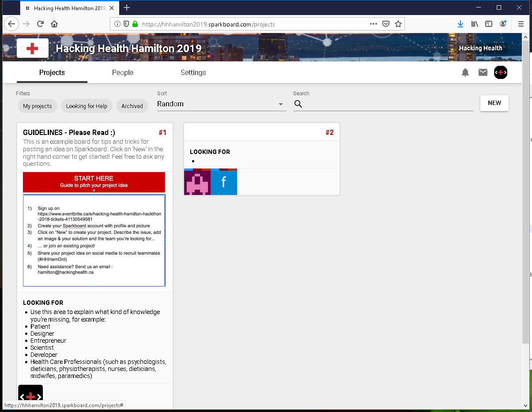Image resolution: width=532 pixels, height=412 pixels.
Task: Toggle the My projects filter
Action: (38, 106)
